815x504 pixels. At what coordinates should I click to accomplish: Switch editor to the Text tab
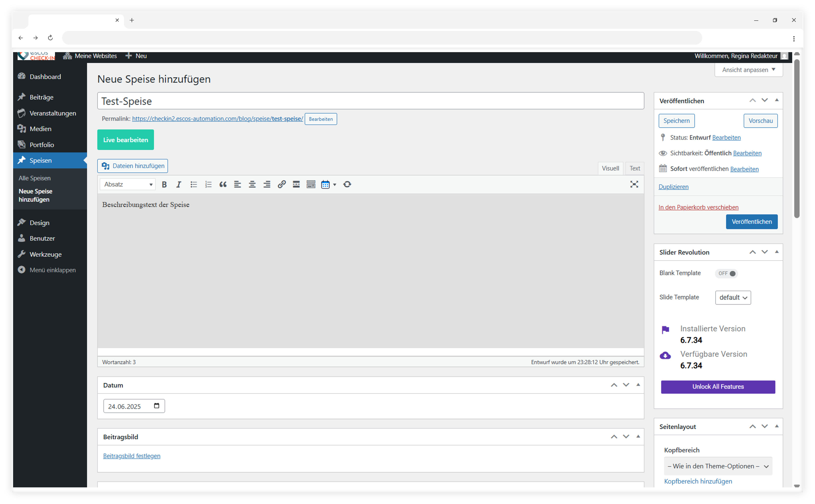coord(635,168)
